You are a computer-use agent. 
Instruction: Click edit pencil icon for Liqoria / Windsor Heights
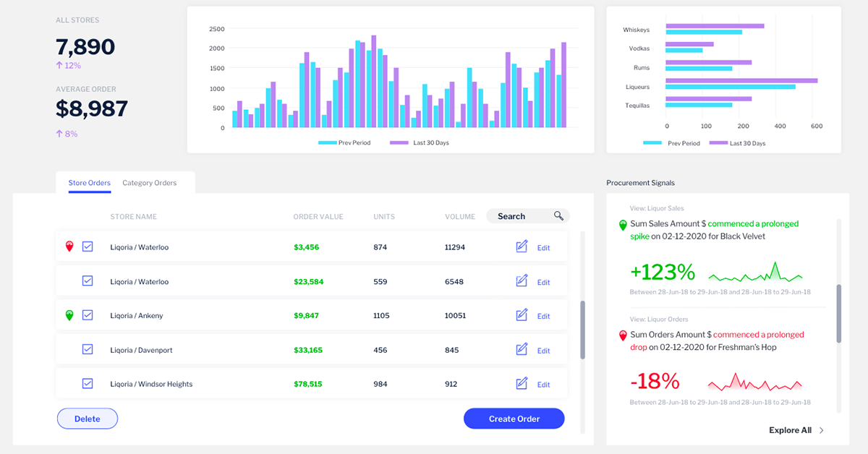click(522, 384)
